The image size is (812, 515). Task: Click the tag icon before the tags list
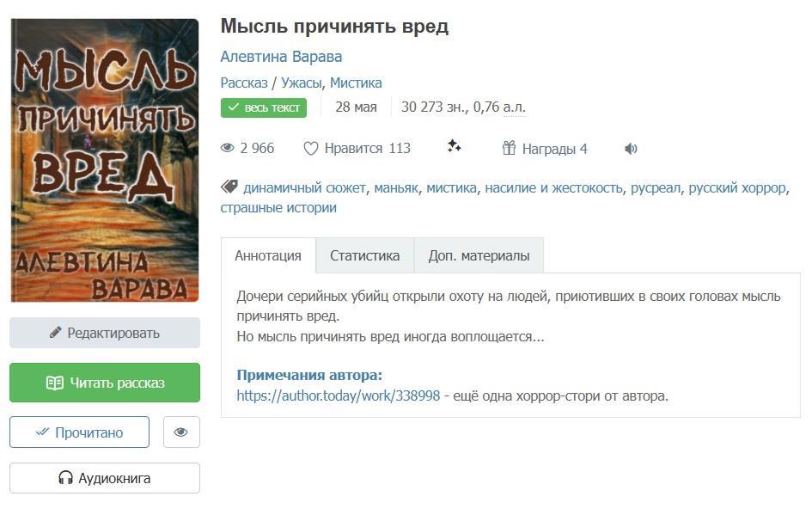tap(229, 187)
